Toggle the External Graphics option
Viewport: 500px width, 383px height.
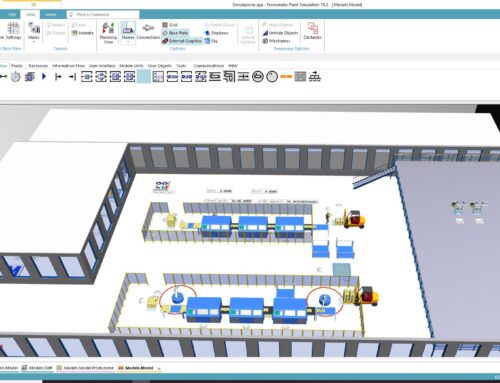click(x=182, y=41)
